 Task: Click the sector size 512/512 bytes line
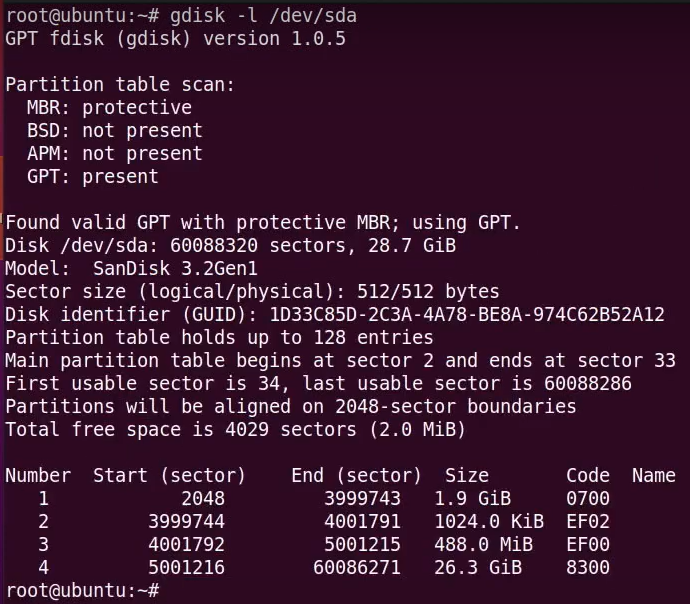point(252,291)
